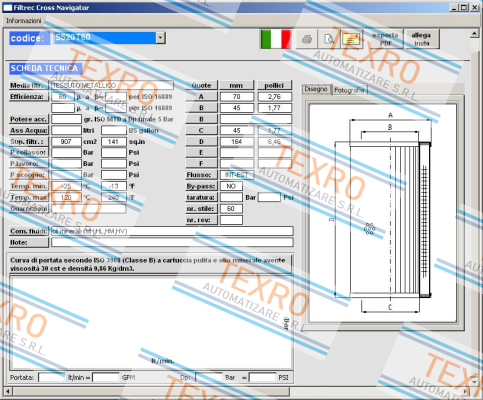Click the Com. fluidi text field

pos(172,231)
